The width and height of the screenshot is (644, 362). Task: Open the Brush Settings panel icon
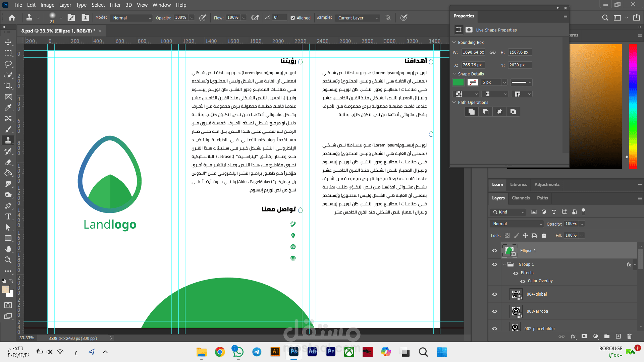point(71,18)
